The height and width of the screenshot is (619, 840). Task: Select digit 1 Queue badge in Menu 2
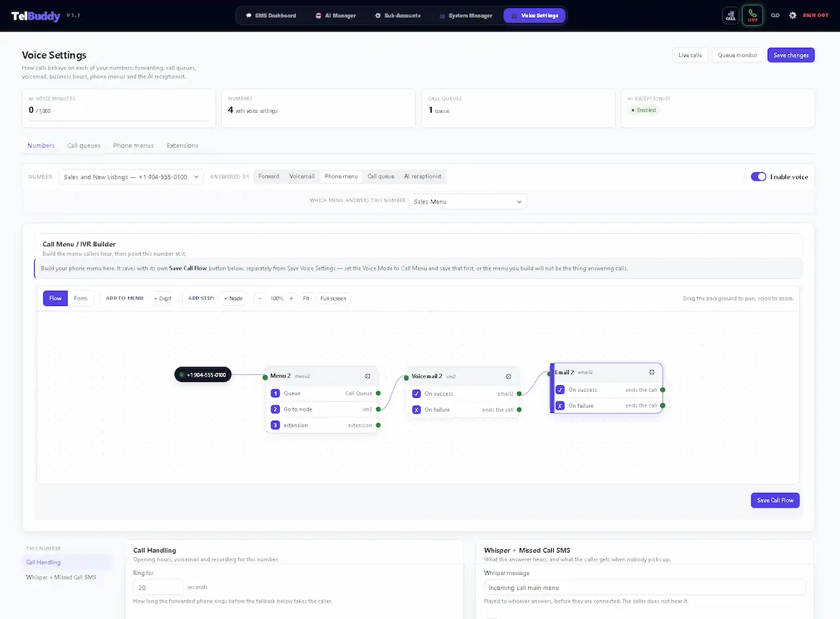pyautogui.click(x=276, y=393)
